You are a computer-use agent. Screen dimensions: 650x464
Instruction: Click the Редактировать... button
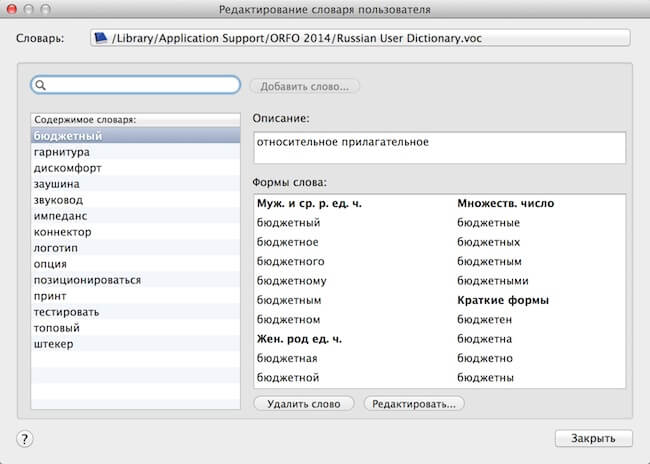pyautogui.click(x=414, y=404)
